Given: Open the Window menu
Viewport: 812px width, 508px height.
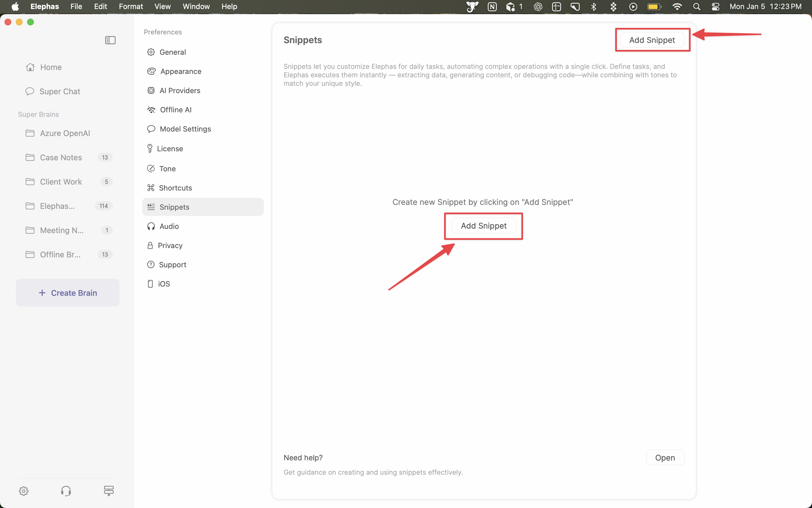Looking at the screenshot, I should point(196,6).
